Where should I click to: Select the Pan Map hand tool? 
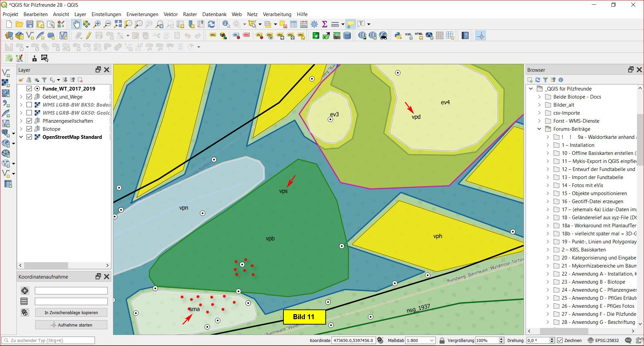pyautogui.click(x=76, y=24)
